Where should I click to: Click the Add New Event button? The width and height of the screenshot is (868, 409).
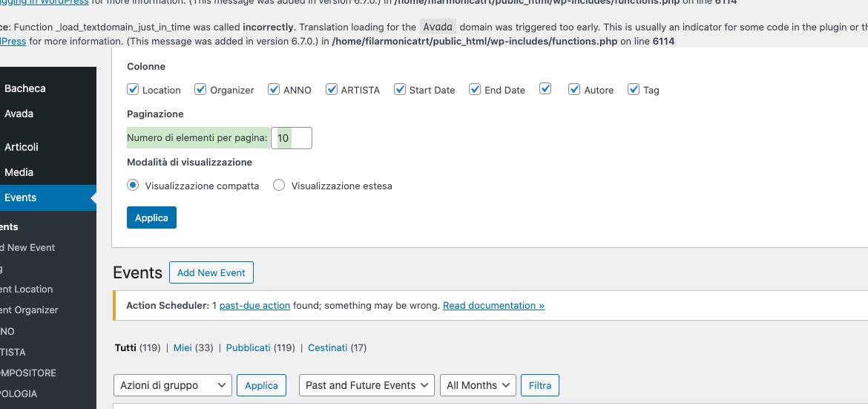click(x=211, y=272)
